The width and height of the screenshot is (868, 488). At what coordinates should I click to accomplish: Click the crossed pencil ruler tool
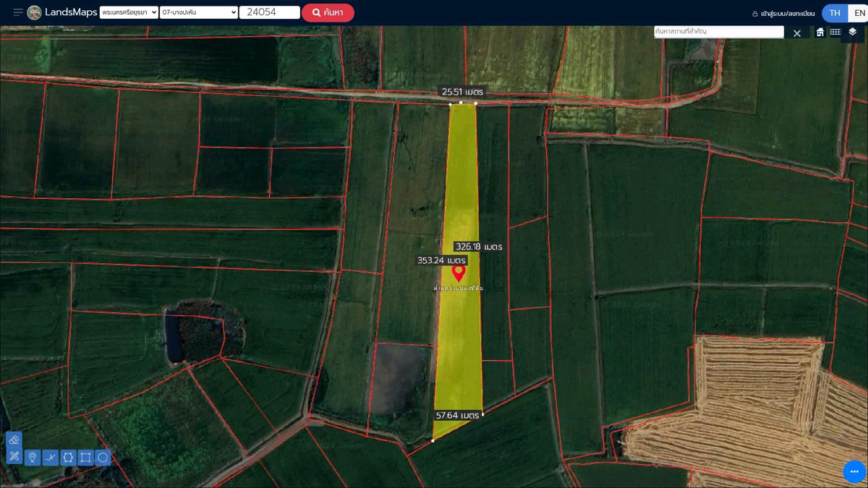(x=14, y=457)
